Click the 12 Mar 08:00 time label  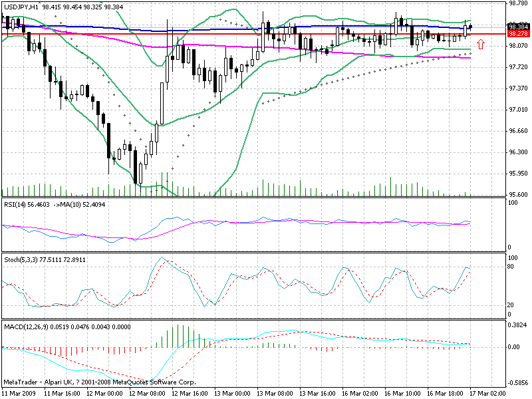point(147,393)
